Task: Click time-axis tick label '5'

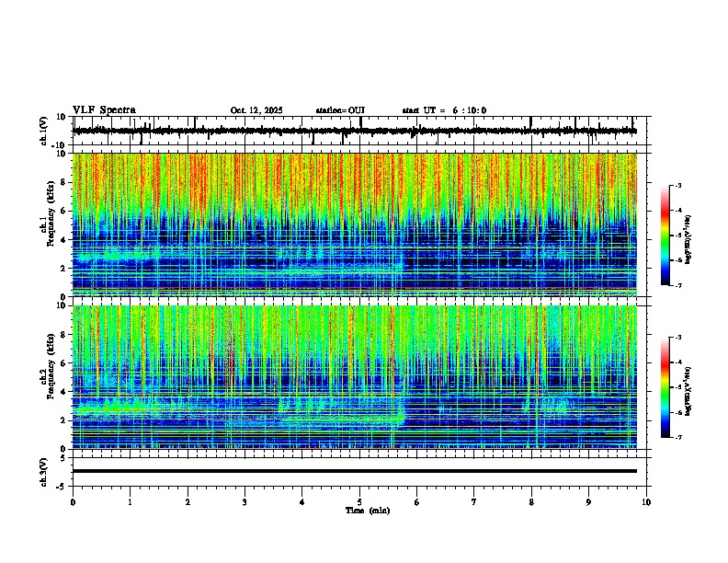Action: pyautogui.click(x=359, y=502)
